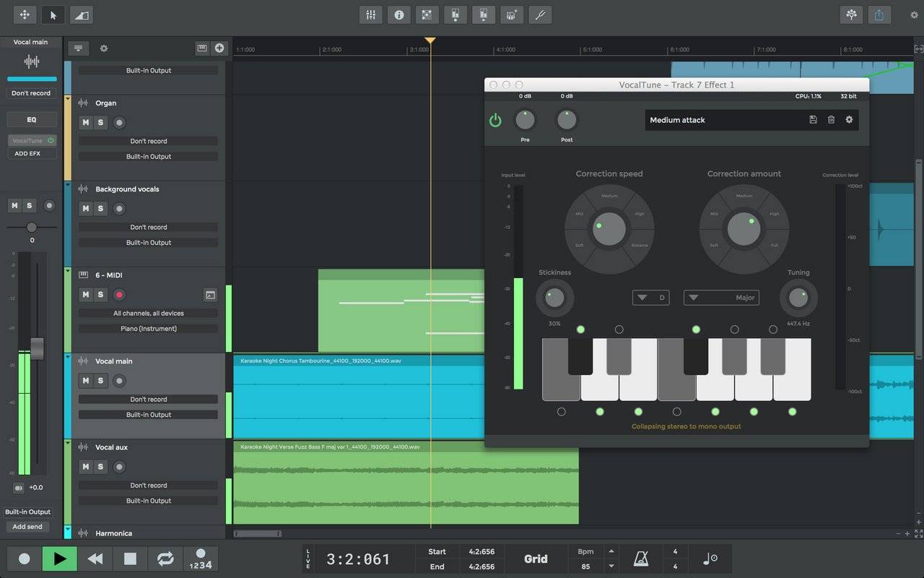Open the mixer from the top toolbar
This screenshot has width=924, height=578.
(370, 14)
